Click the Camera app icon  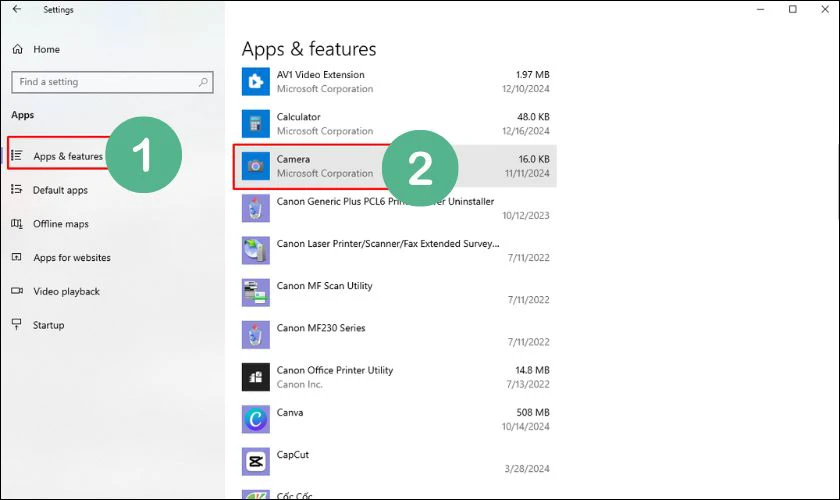tap(256, 166)
